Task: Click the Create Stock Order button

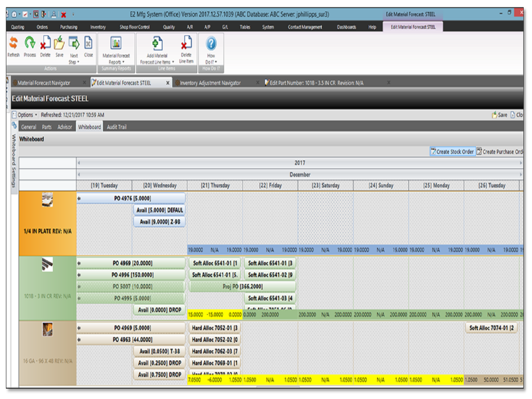Action: (453, 152)
